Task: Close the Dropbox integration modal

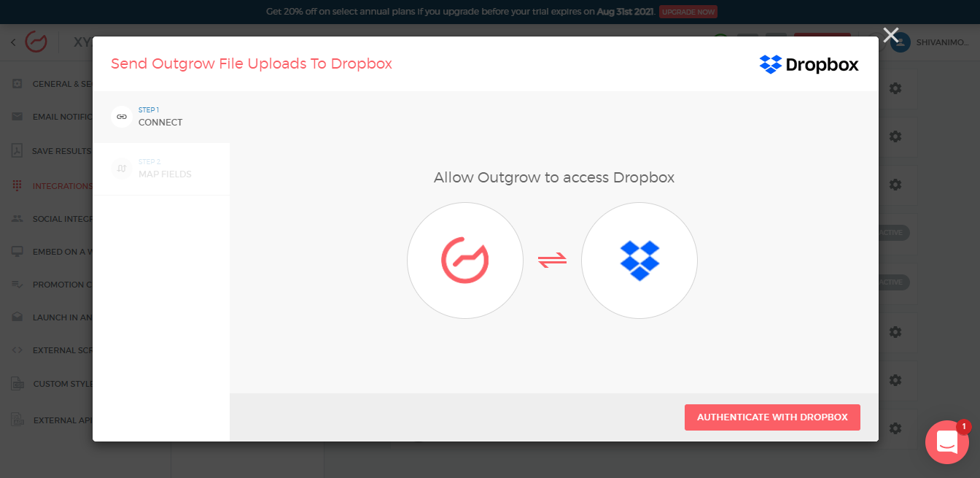Action: pyautogui.click(x=890, y=35)
